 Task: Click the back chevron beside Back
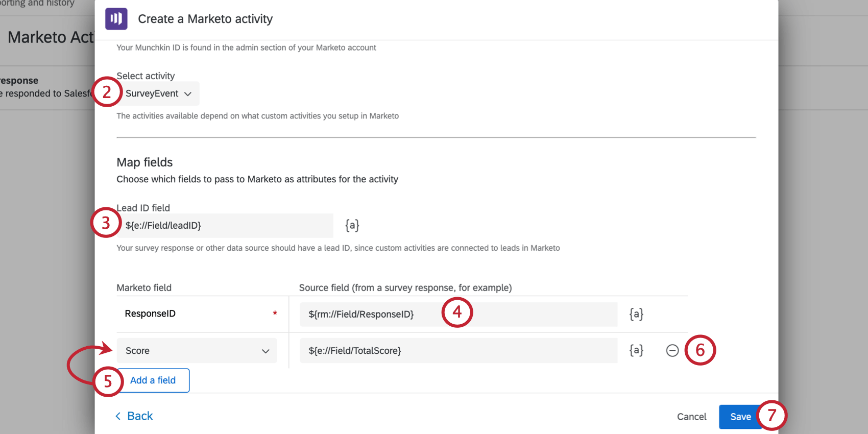coord(118,416)
